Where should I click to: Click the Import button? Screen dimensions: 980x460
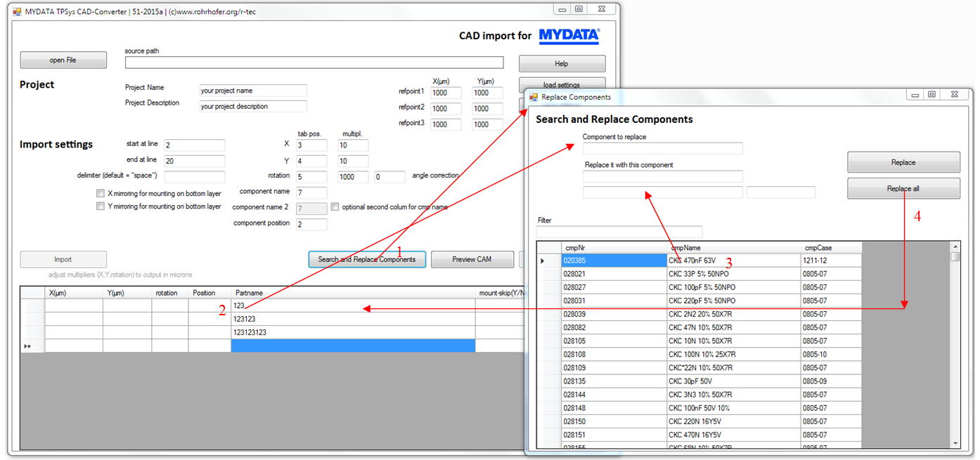pyautogui.click(x=63, y=259)
